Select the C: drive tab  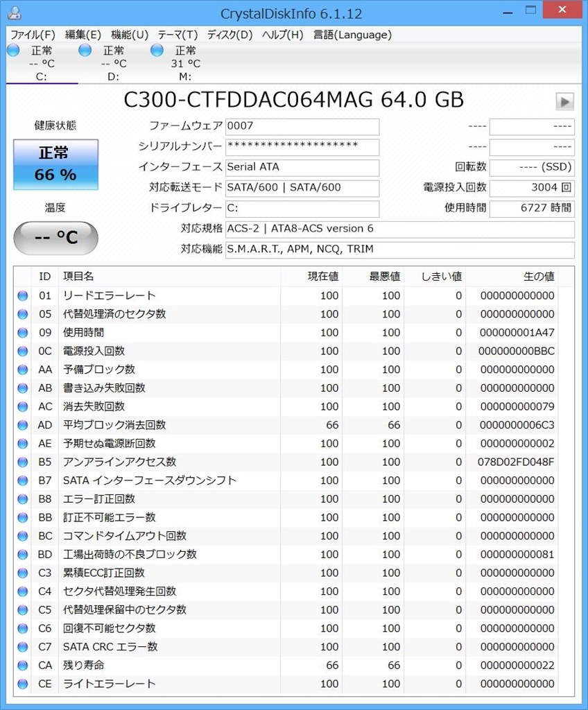point(42,63)
